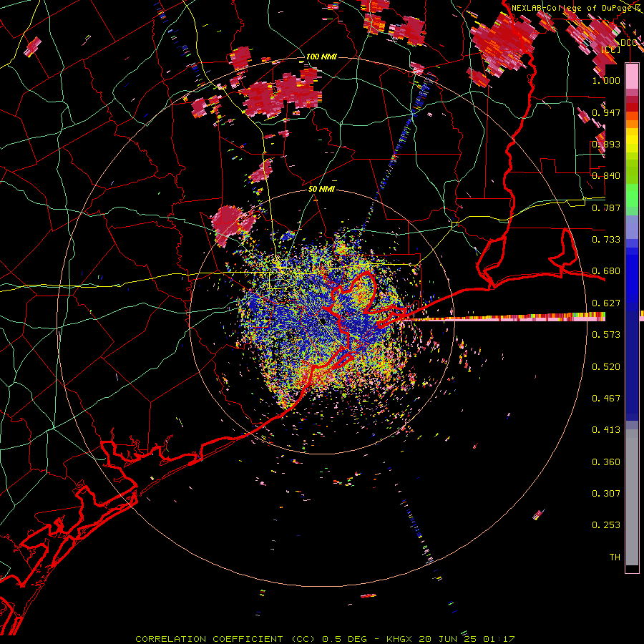
Task: Click the 0.840 scale value
Action: (606, 176)
